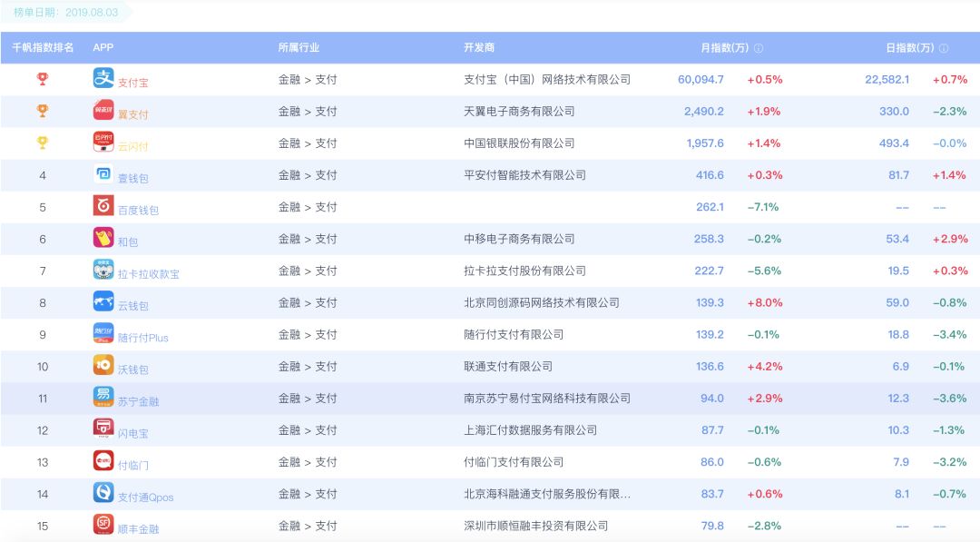Click the 开发商 column header
The width and height of the screenshot is (980, 542).
pyautogui.click(x=479, y=47)
